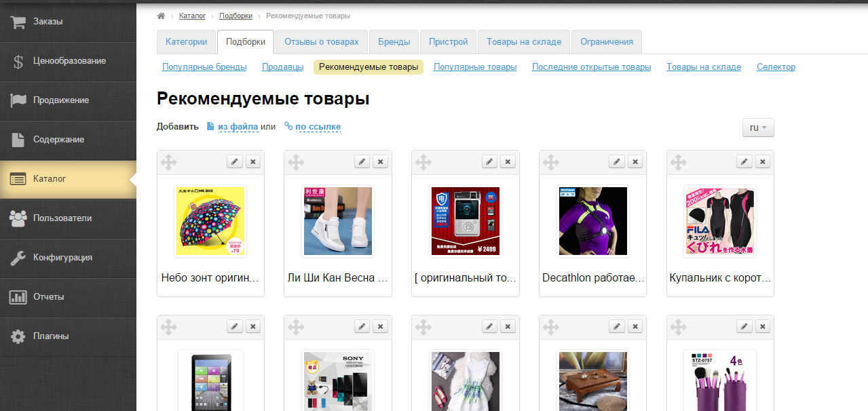Open Товары на складе subsection link
This screenshot has width=868, height=411.
pyautogui.click(x=704, y=67)
